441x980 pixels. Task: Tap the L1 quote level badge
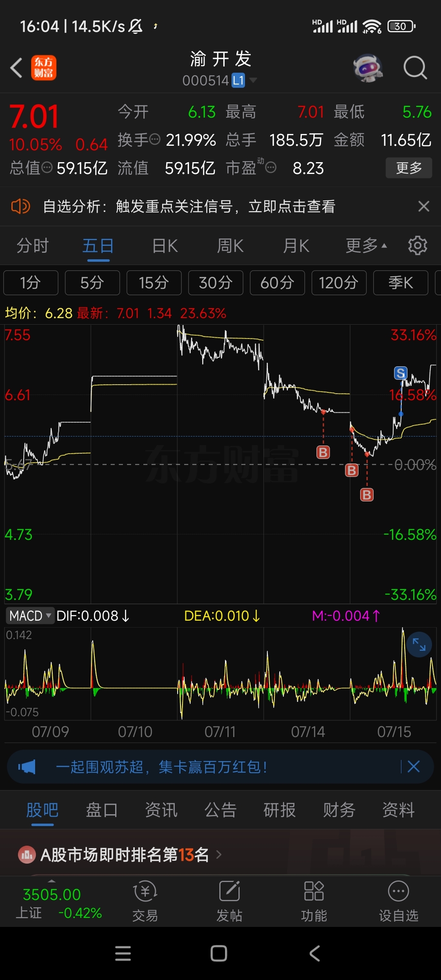tap(238, 80)
